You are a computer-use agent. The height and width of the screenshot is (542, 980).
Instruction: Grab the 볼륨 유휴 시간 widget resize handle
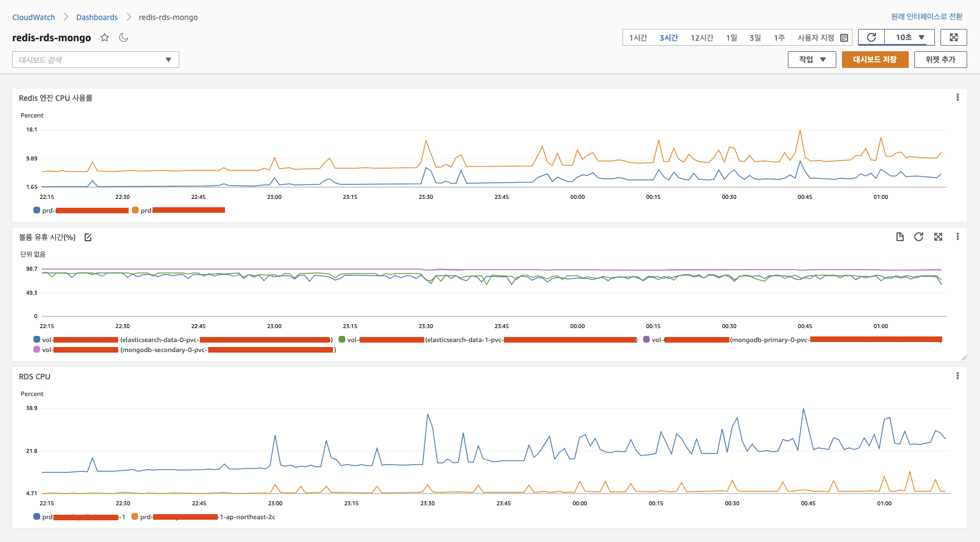(964, 358)
